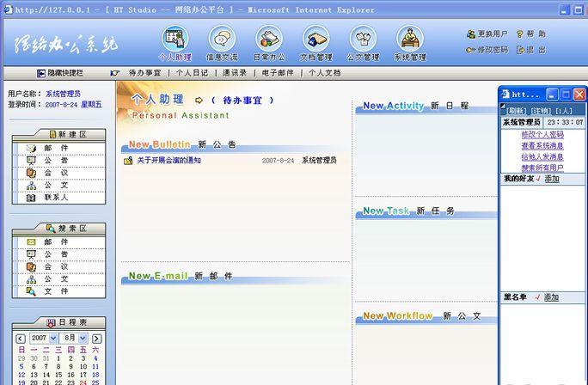Switch to the 电子邮件 tab

278,73
